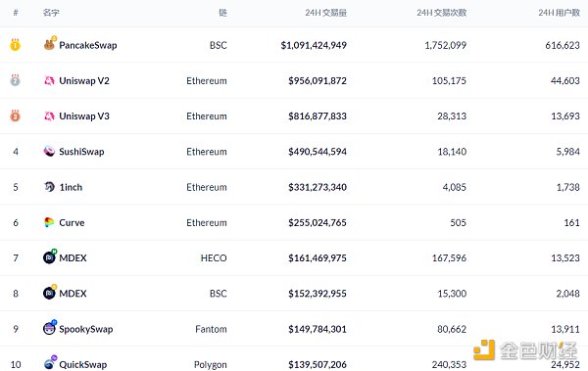588x371 pixels.
Task: Click the SushiSwap logo icon
Action: click(x=49, y=152)
